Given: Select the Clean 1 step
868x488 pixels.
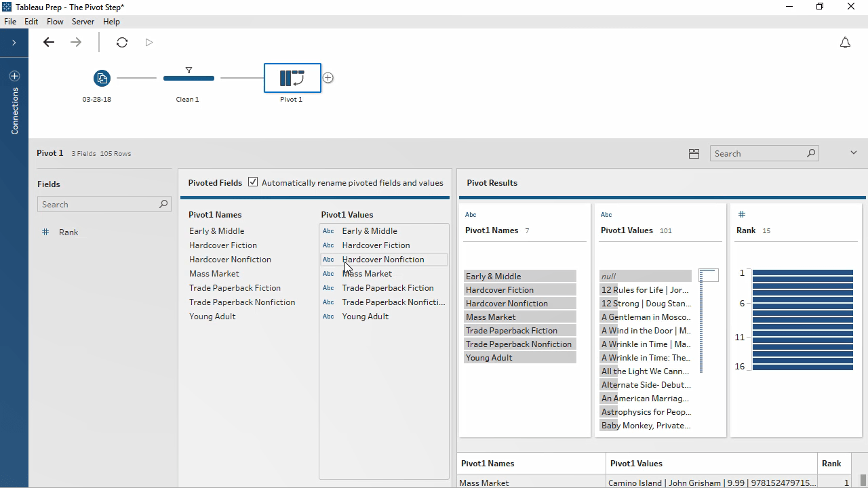Looking at the screenshot, I should pyautogui.click(x=189, y=78).
